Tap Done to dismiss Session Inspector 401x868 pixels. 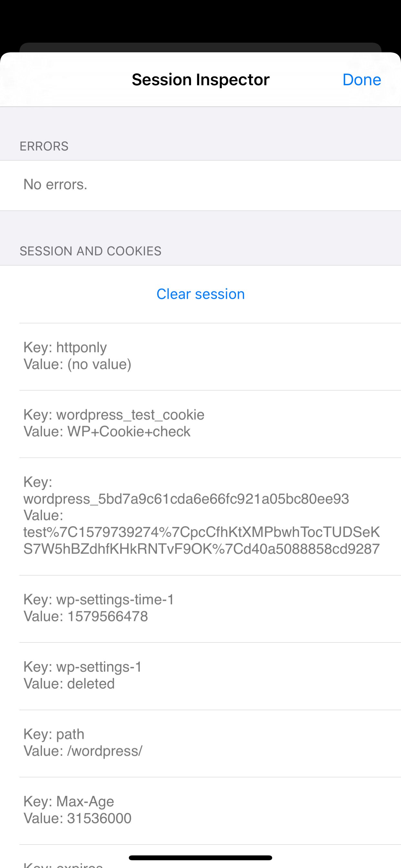[x=361, y=79]
